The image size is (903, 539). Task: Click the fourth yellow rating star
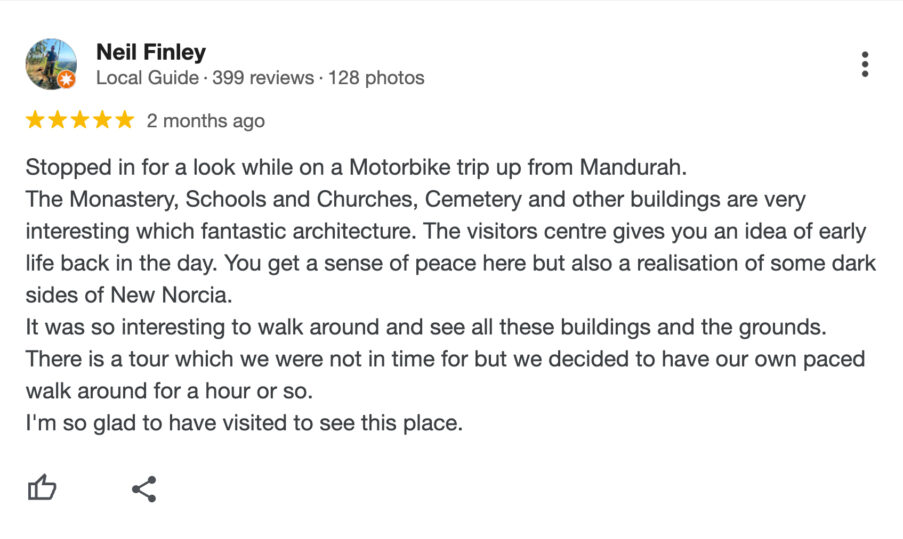[x=103, y=120]
